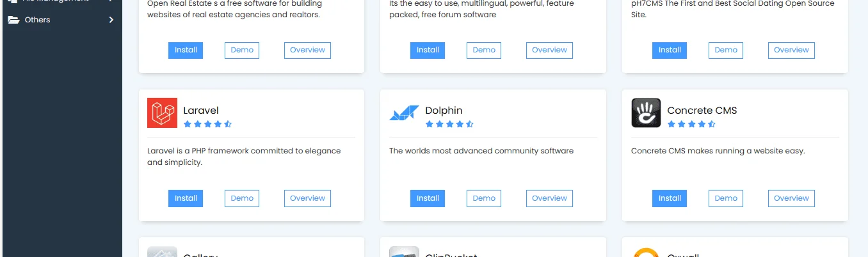Open the Concrete CMS demo

(x=726, y=198)
